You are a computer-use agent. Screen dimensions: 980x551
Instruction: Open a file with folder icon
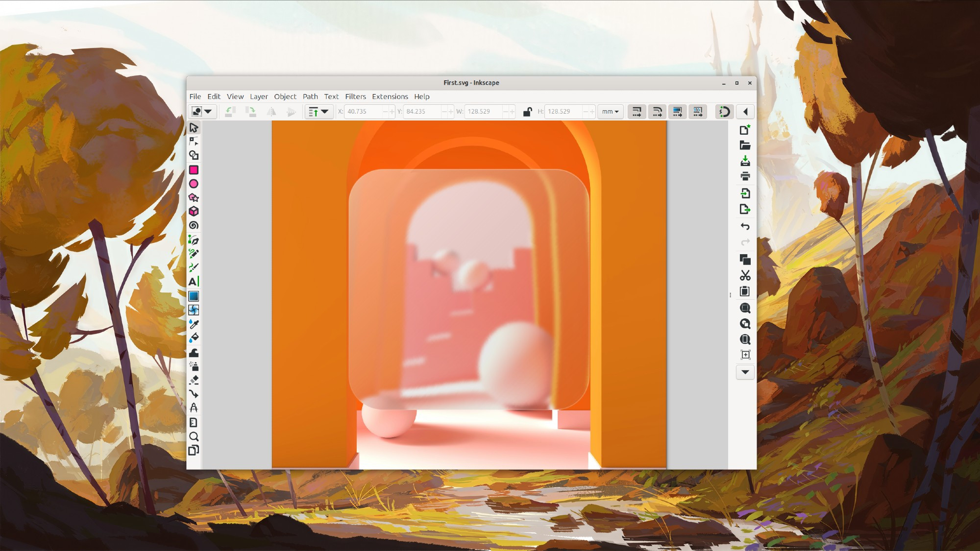[x=745, y=145]
